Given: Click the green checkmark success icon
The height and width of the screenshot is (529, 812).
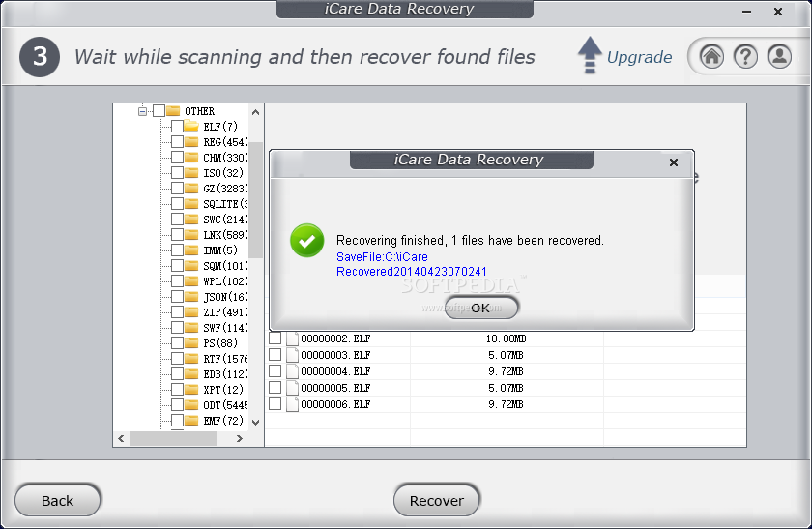Looking at the screenshot, I should point(307,241).
